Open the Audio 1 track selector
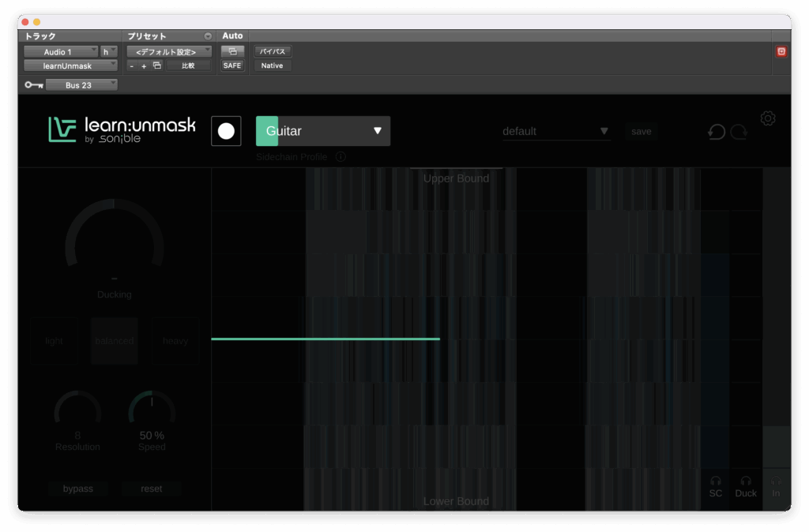The width and height of the screenshot is (809, 532). point(61,51)
